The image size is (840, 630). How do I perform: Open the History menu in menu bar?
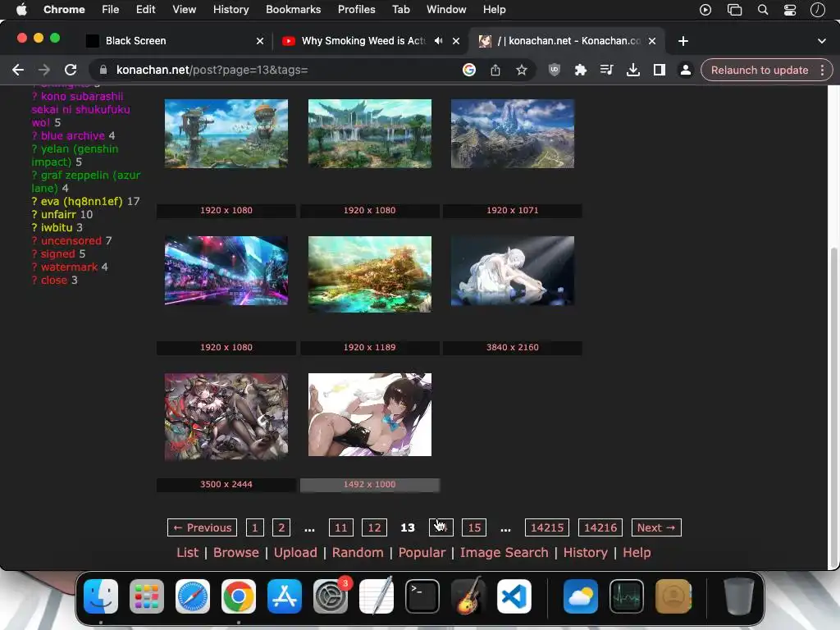click(x=231, y=10)
